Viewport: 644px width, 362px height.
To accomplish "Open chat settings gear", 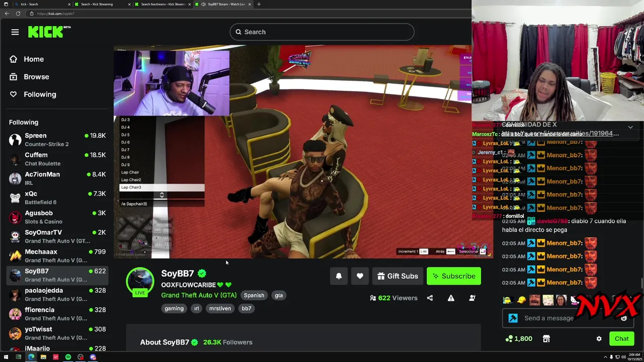I will [x=599, y=339].
